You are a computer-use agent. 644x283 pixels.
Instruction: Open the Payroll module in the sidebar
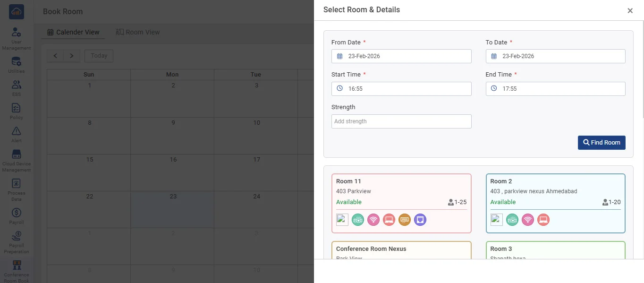(17, 216)
